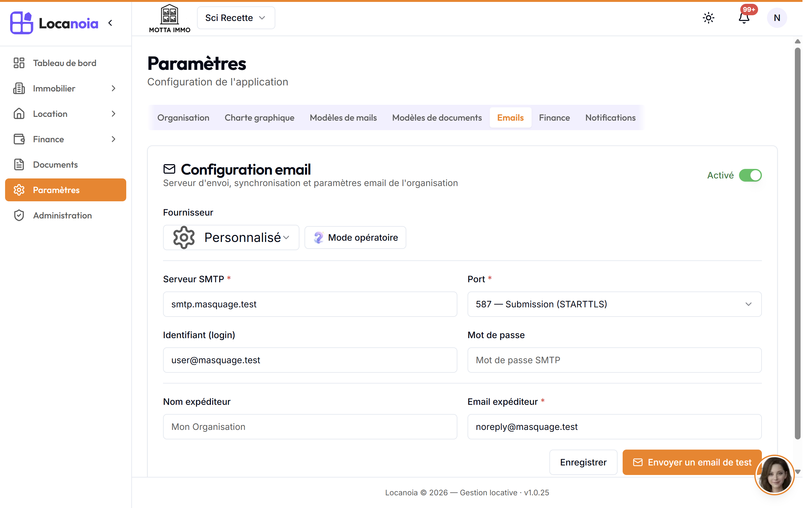Viewport: 812px width, 508px height.
Task: Switch to the Finance settings tab
Action: (554, 117)
